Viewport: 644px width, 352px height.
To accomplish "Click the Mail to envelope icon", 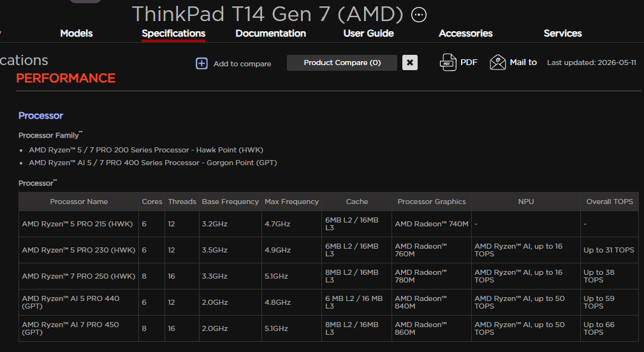I will (x=498, y=62).
